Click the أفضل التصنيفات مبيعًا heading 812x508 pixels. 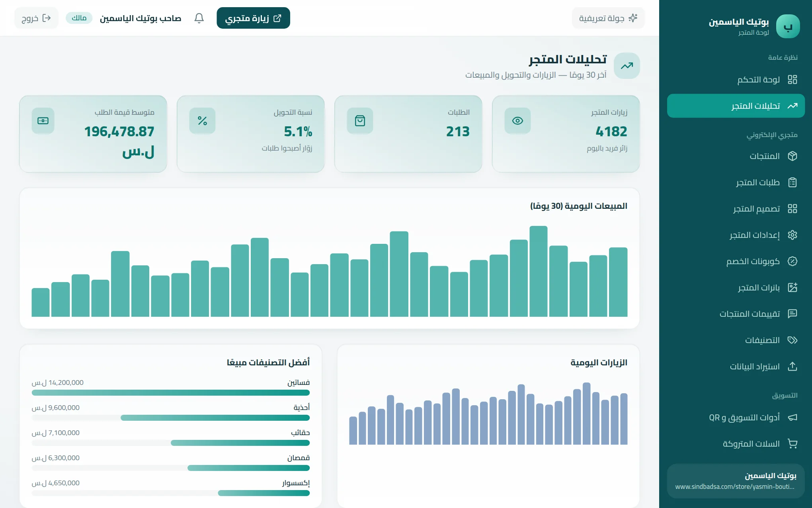[x=268, y=363]
